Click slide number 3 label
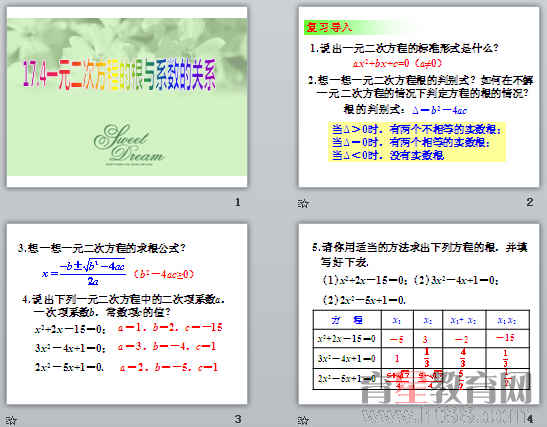This screenshot has width=547, height=427. [x=238, y=419]
